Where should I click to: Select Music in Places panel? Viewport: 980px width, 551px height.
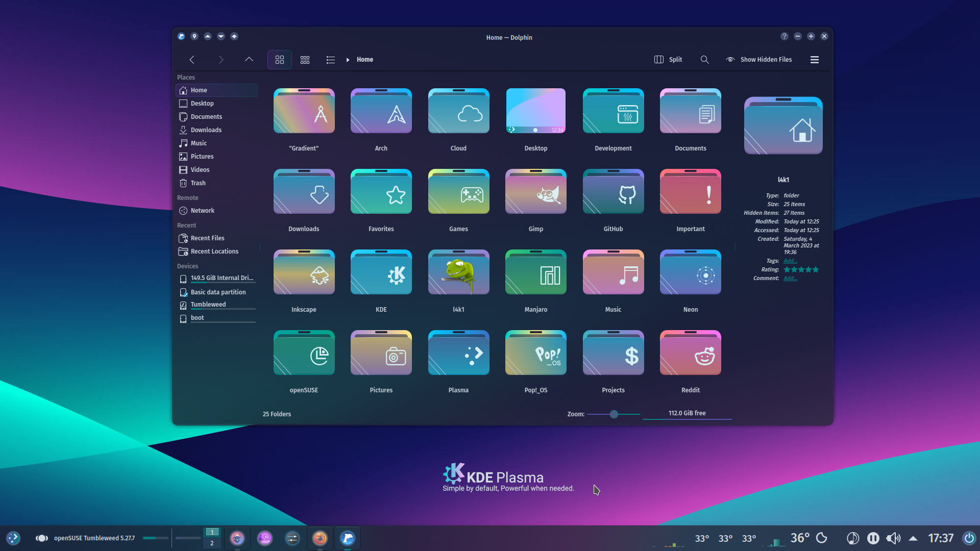click(x=217, y=143)
